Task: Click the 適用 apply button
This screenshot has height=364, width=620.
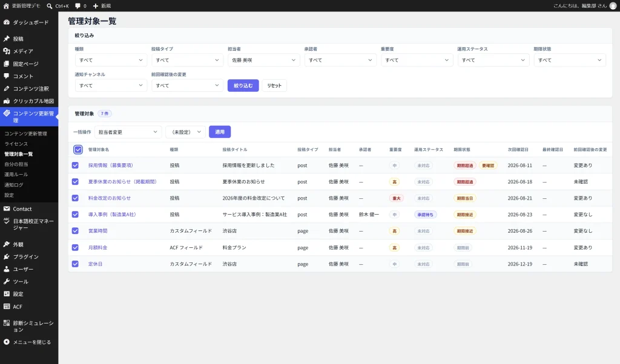Action: [x=220, y=132]
